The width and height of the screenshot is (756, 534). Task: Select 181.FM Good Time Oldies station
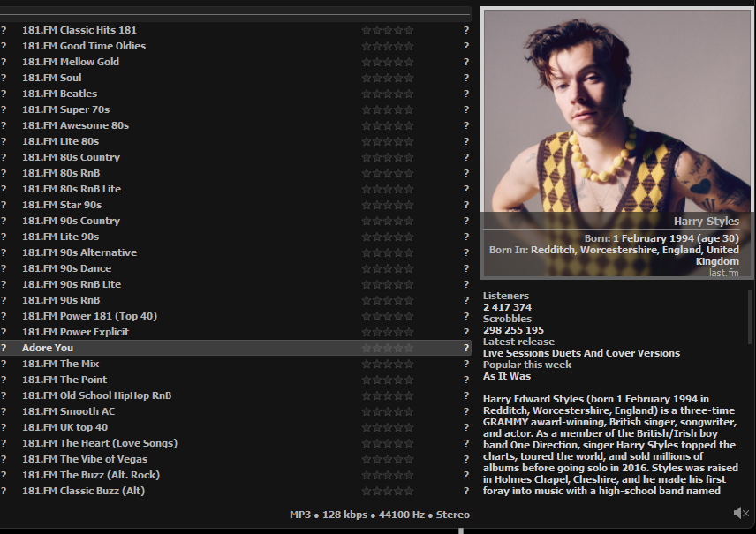236,46
